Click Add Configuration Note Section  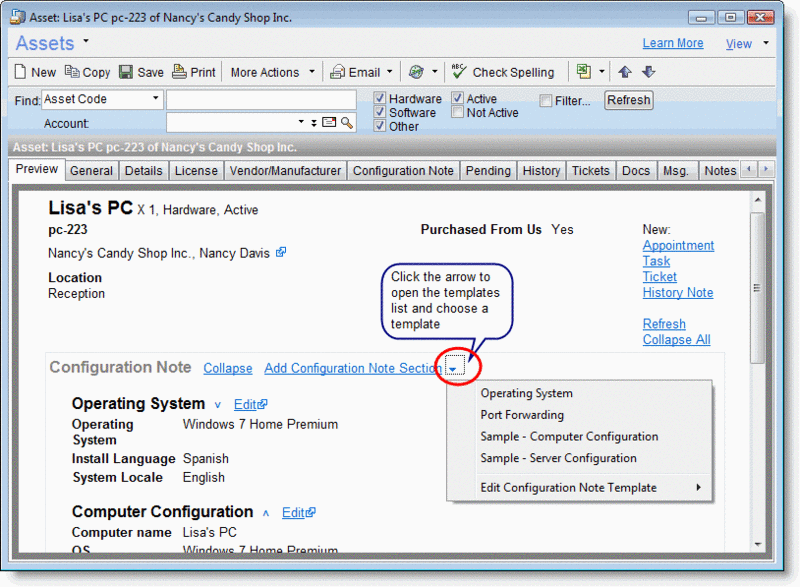(351, 367)
